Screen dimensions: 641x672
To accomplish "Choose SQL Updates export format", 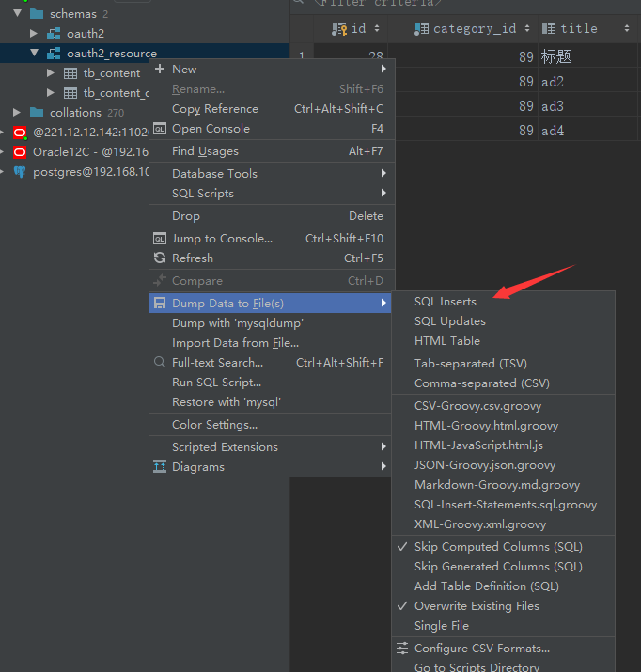I will 504,321.
